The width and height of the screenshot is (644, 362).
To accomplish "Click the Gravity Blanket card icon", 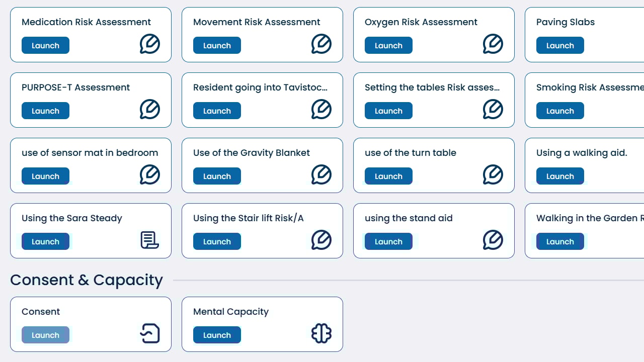I will (x=321, y=175).
